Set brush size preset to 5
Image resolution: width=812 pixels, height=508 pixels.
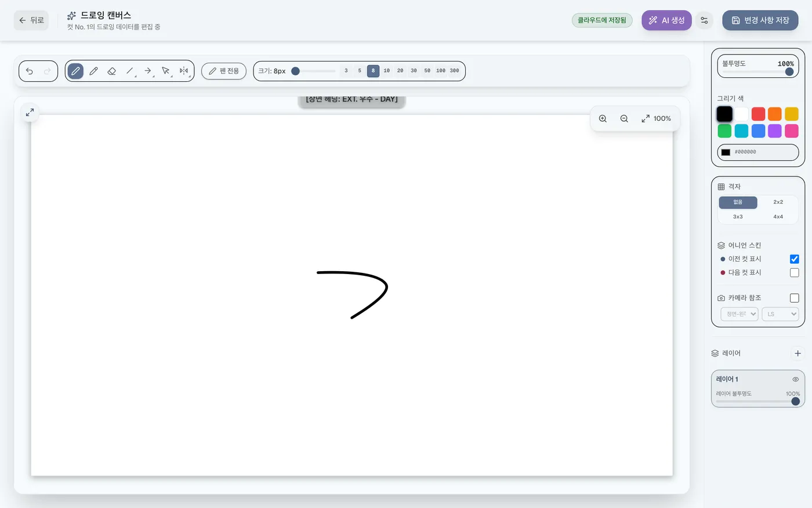click(x=360, y=71)
